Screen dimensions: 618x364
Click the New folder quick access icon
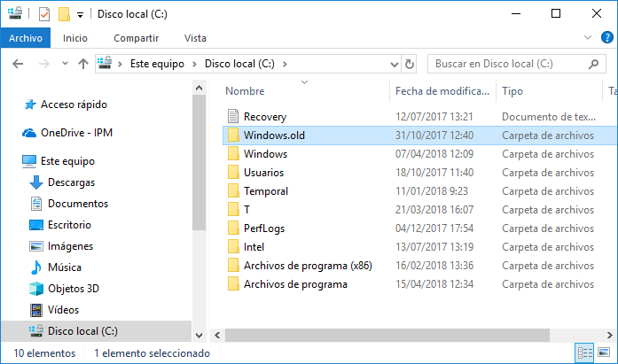(x=63, y=13)
